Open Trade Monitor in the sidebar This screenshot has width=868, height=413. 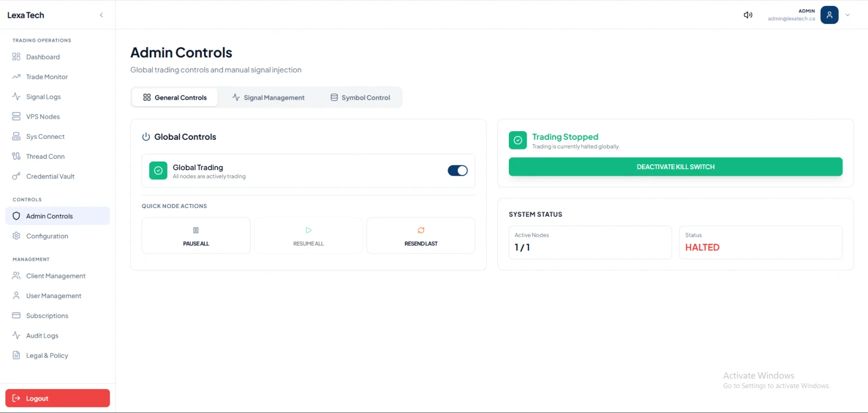click(58, 77)
